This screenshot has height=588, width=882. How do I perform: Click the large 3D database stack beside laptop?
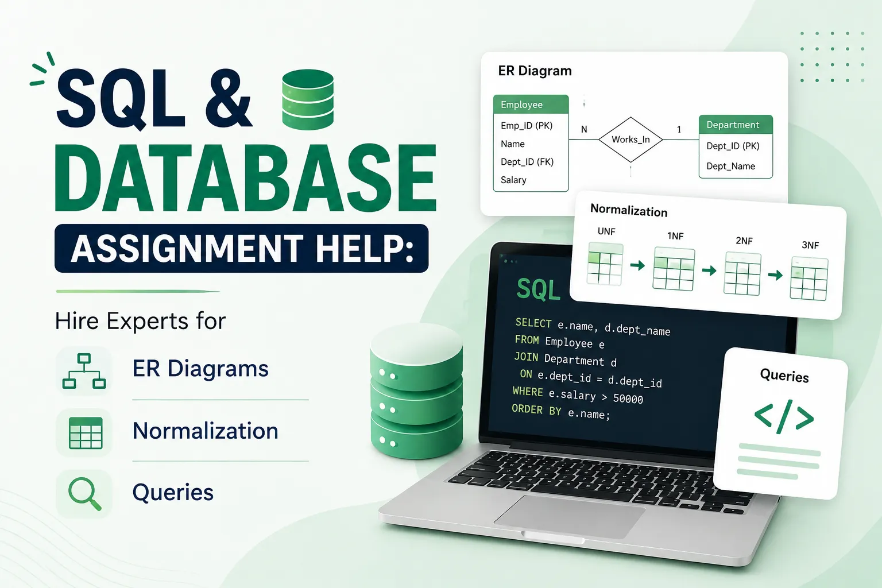416,392
